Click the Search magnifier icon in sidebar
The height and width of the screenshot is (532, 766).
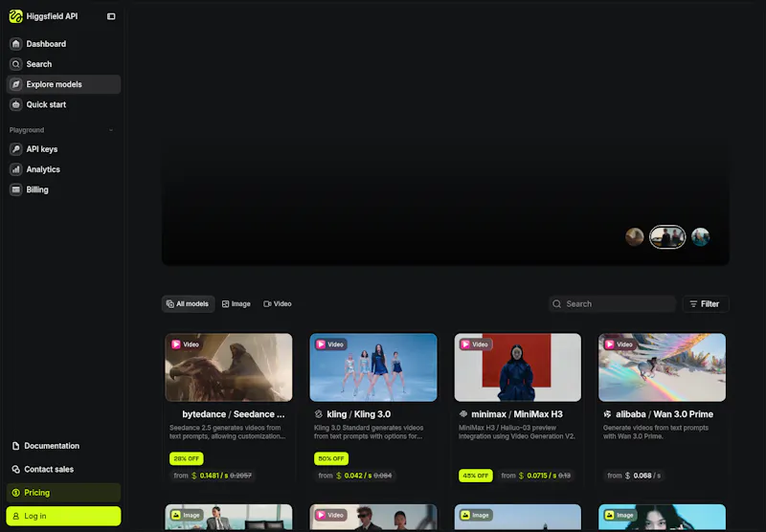pos(15,64)
